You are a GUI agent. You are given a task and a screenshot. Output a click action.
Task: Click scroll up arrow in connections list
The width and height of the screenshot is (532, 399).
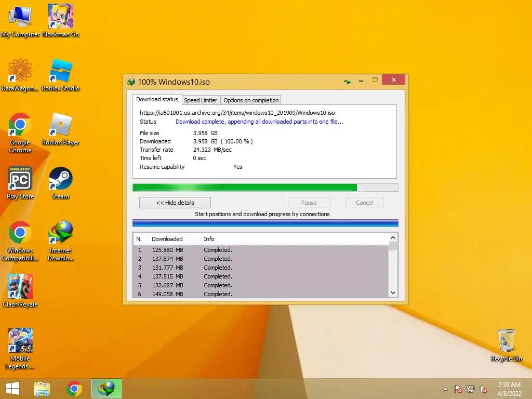point(393,237)
